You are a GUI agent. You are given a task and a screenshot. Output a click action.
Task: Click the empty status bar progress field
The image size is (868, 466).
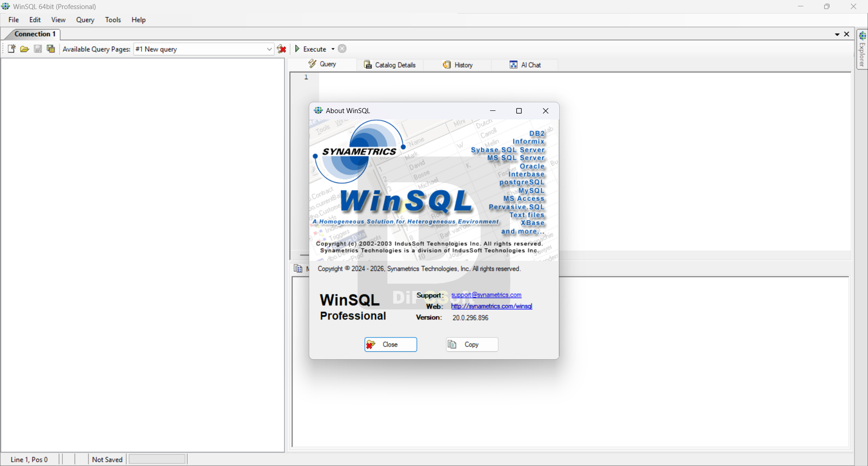tap(157, 459)
